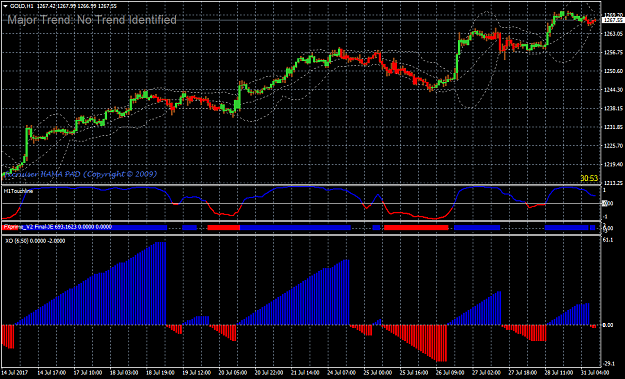Click the '18 Jul 19:00' time axis label

pyautogui.click(x=160, y=373)
